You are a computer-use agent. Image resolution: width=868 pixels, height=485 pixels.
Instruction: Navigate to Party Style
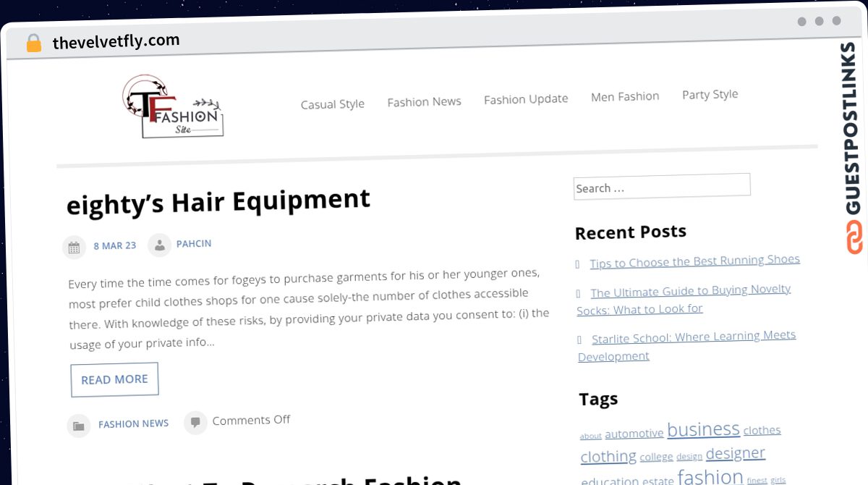[710, 94]
